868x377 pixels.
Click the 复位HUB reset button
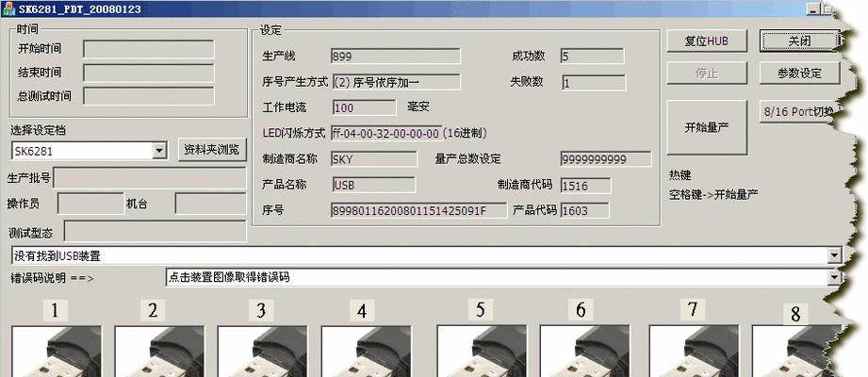point(706,41)
